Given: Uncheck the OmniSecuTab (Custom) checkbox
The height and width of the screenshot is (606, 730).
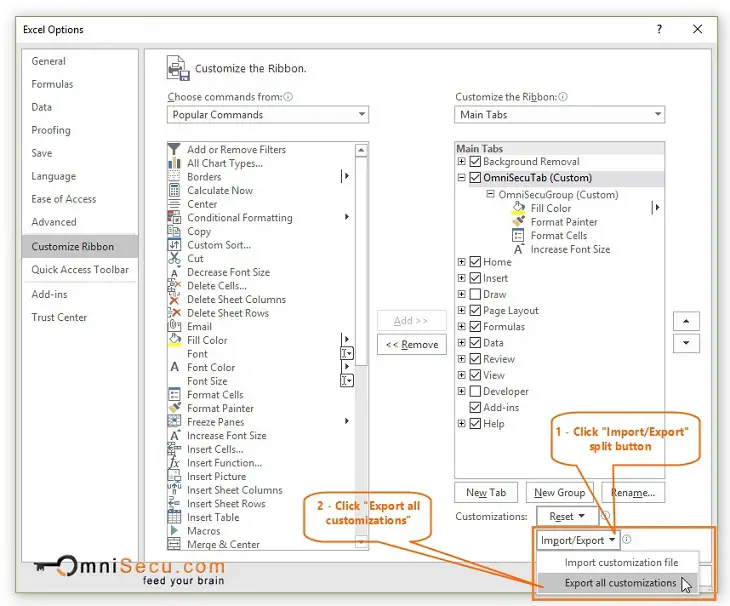Looking at the screenshot, I should point(475,178).
